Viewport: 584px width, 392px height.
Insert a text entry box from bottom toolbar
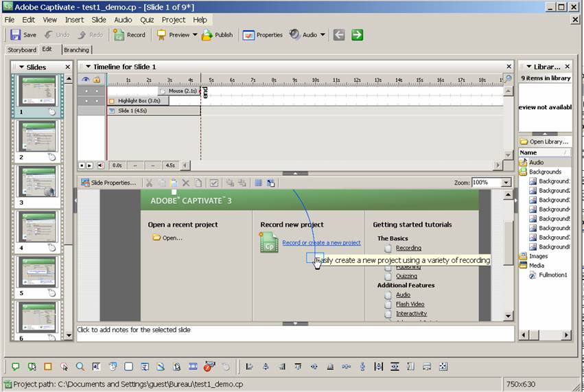tap(96, 367)
